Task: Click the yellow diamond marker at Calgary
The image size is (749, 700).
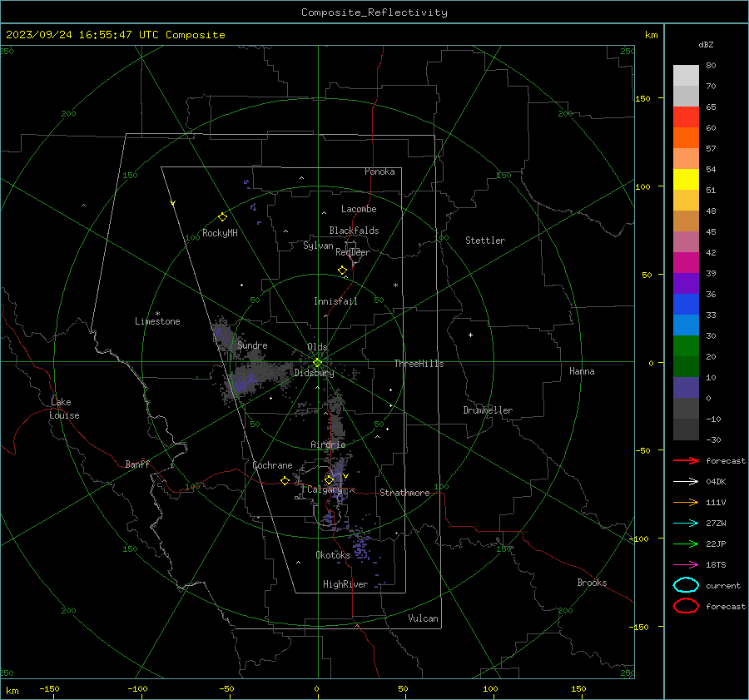Action: click(329, 479)
